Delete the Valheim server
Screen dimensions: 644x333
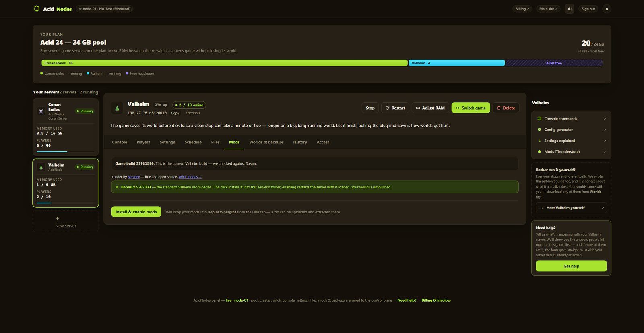point(506,108)
